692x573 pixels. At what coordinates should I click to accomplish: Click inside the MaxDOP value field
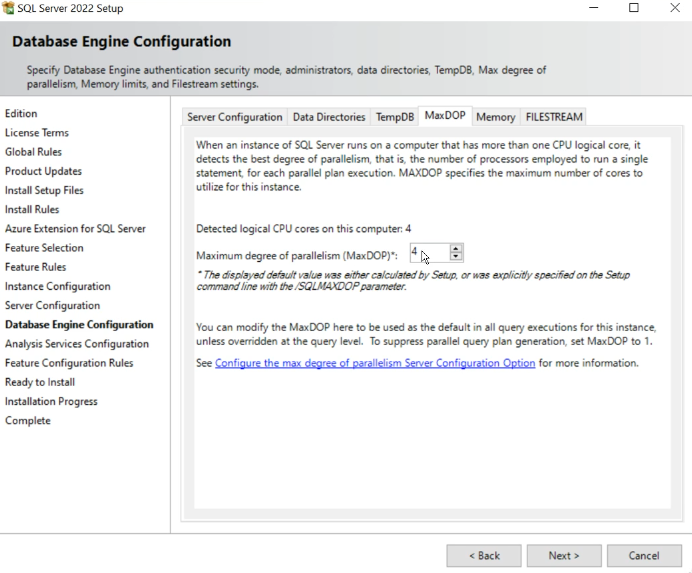pos(430,253)
